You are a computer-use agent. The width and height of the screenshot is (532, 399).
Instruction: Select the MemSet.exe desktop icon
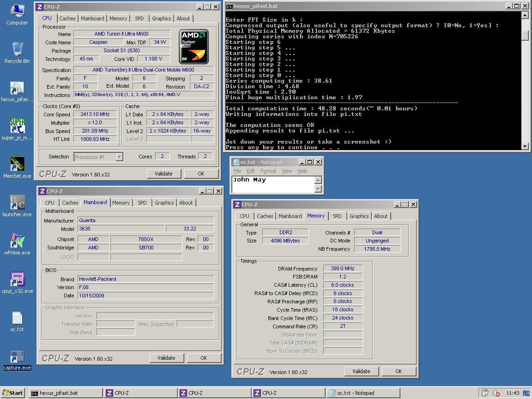17,168
